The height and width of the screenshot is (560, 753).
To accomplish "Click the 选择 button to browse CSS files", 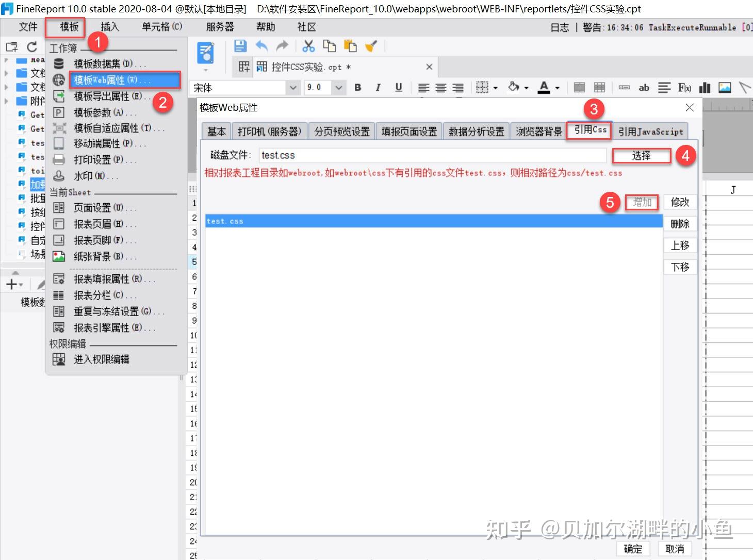I will (641, 155).
